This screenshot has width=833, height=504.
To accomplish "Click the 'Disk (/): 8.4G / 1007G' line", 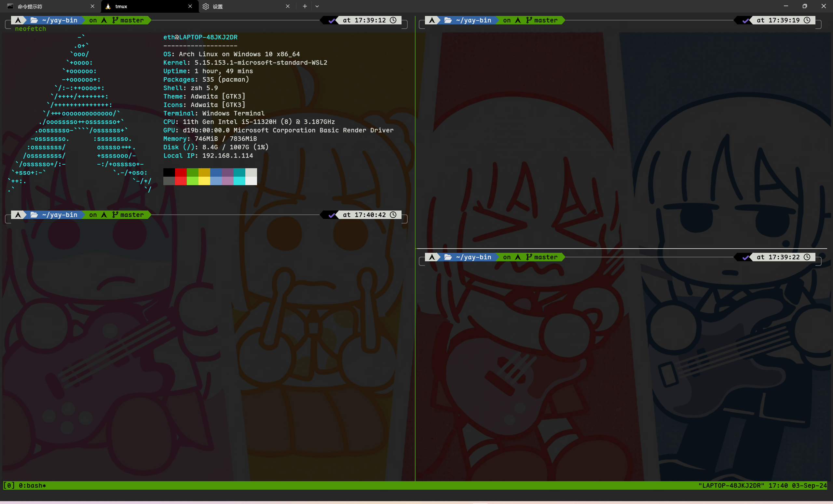I will pyautogui.click(x=216, y=147).
